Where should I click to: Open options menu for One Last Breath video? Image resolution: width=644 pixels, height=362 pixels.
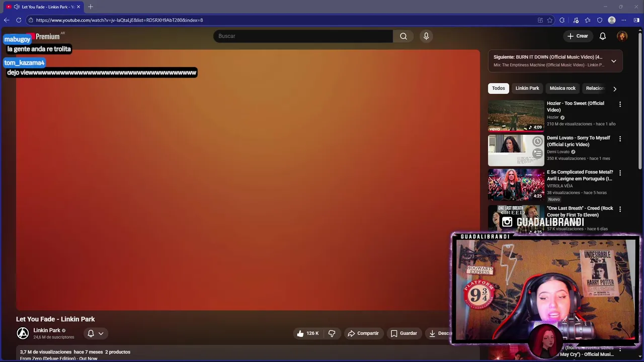point(620,209)
